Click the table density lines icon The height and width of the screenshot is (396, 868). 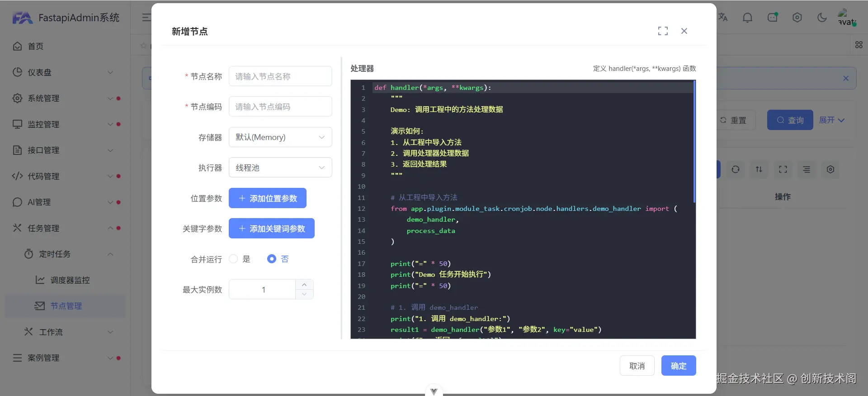(807, 169)
